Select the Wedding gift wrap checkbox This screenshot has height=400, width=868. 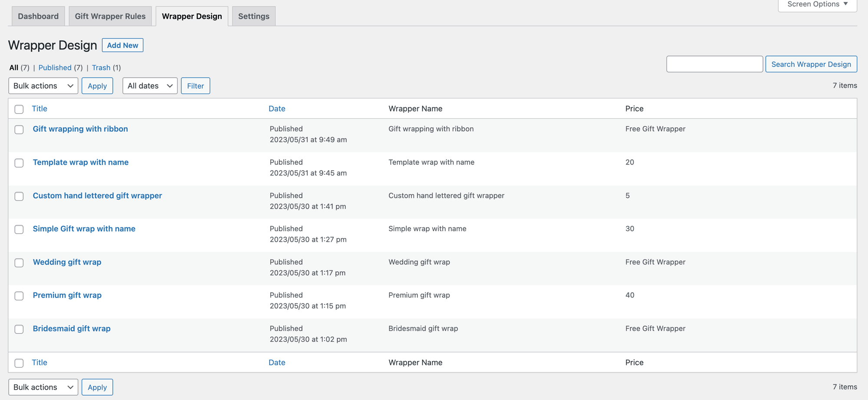click(x=19, y=263)
